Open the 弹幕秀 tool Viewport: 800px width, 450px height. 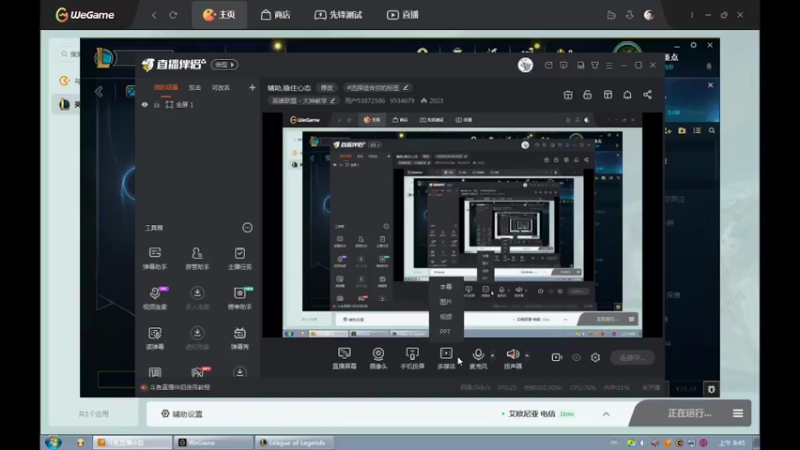click(239, 338)
